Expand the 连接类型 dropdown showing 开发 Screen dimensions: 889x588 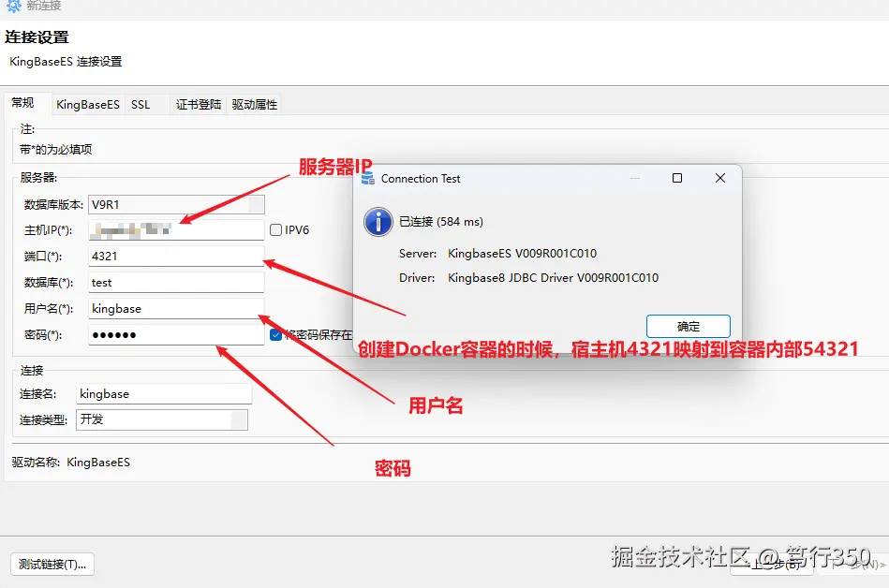(239, 419)
